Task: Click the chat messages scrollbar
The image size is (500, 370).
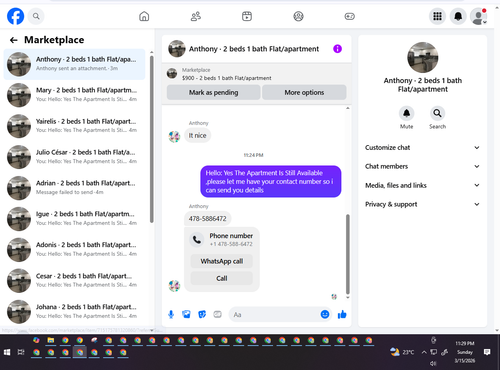Action: coord(348,254)
